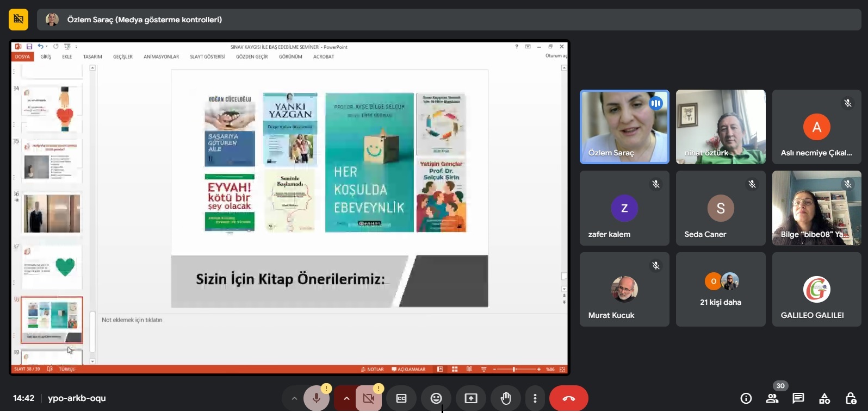The width and height of the screenshot is (868, 413).
Task: Click the TÜRKÇE language indicator
Action: tap(67, 370)
